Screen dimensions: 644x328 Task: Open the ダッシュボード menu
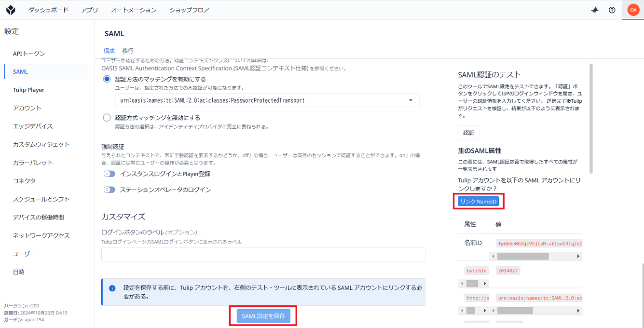coord(48,10)
